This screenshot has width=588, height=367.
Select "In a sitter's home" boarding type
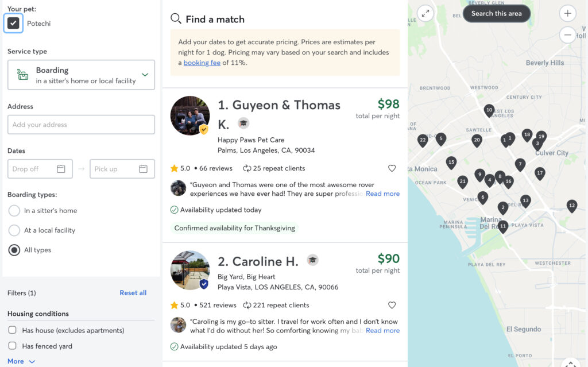pos(14,211)
